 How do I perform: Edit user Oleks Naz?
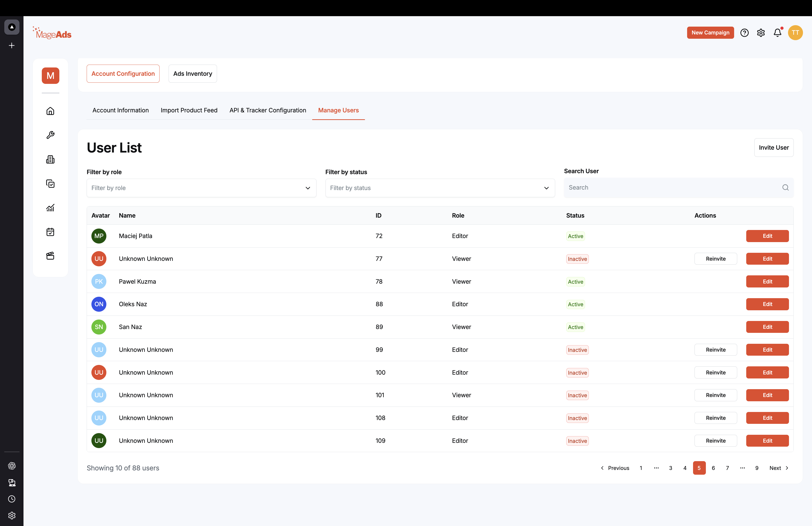[x=767, y=304]
